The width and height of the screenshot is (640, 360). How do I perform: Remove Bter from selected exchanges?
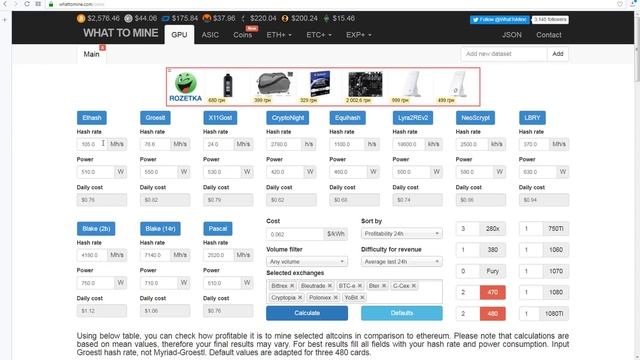click(384, 286)
